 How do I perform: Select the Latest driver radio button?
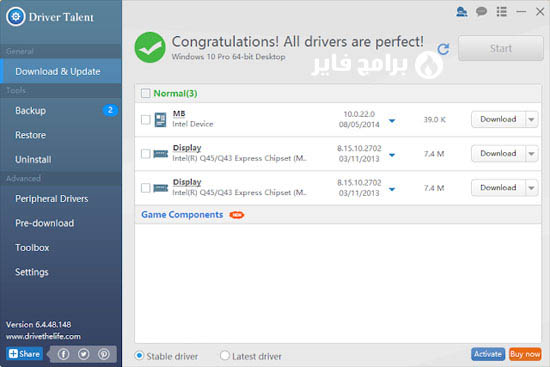224,356
